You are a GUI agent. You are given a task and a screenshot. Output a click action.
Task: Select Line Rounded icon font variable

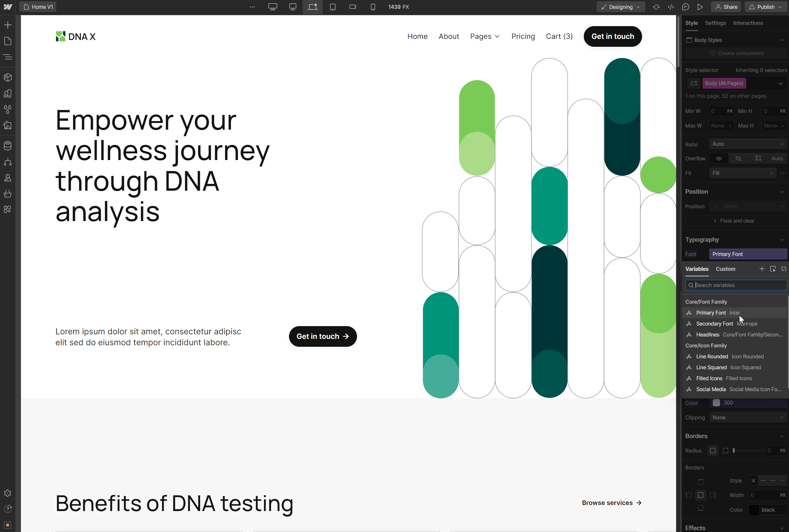[x=735, y=356]
